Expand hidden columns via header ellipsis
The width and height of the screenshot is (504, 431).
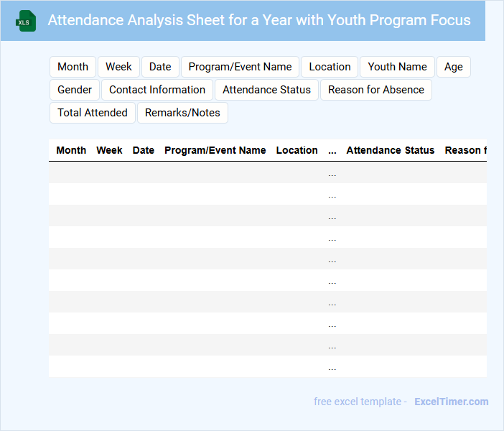(x=332, y=151)
